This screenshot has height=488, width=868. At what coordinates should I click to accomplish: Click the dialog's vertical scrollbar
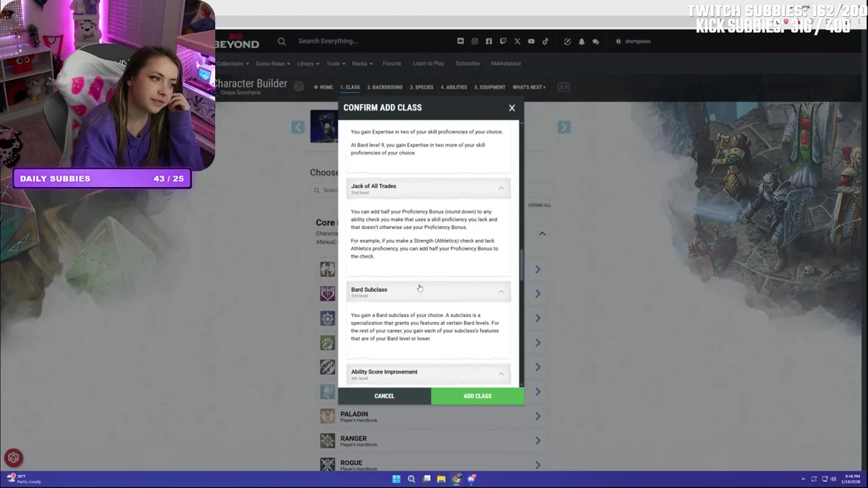[x=521, y=264]
